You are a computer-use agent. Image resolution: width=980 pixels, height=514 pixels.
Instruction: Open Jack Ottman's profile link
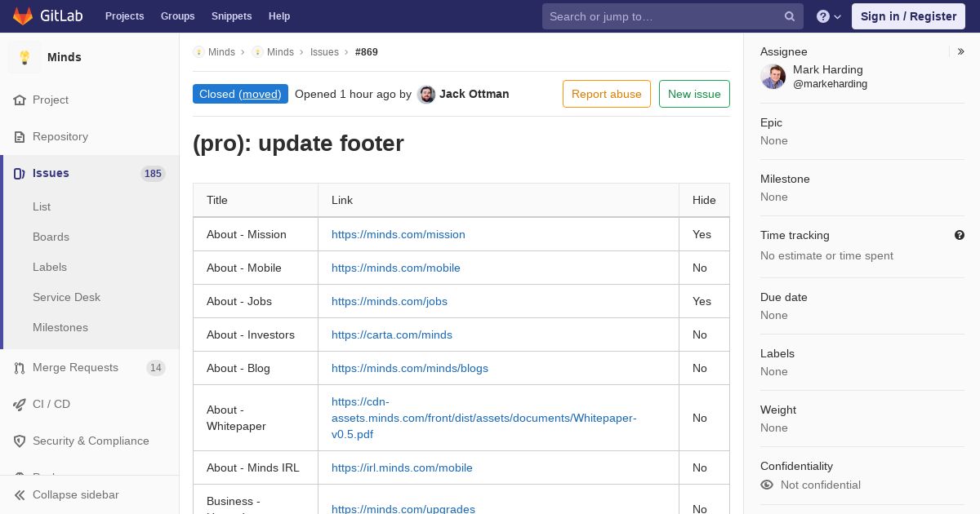[x=474, y=94]
